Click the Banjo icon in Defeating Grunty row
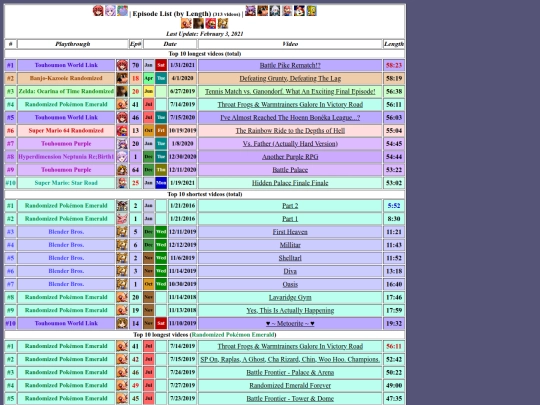Screen dimensions: 540x405 coord(122,78)
